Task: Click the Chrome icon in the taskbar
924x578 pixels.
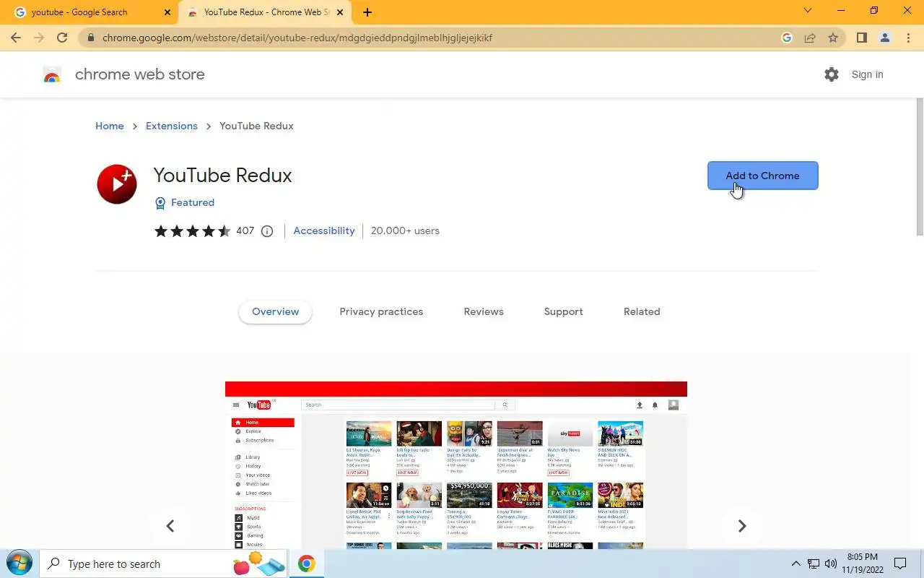Action: coord(307,564)
